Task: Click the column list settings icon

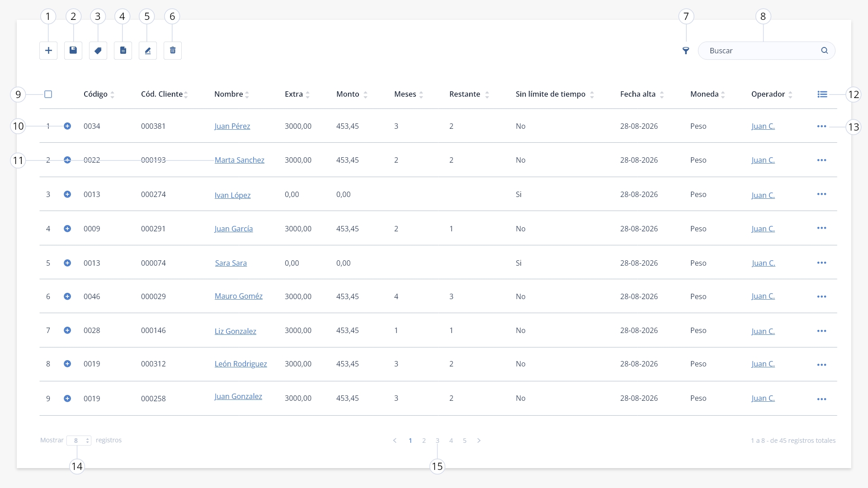Action: 822,94
